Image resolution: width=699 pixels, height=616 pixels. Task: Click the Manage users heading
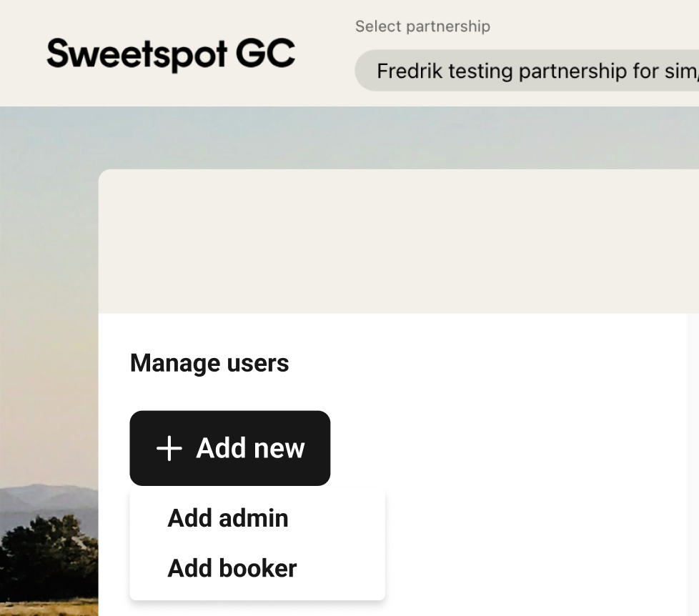(x=209, y=363)
